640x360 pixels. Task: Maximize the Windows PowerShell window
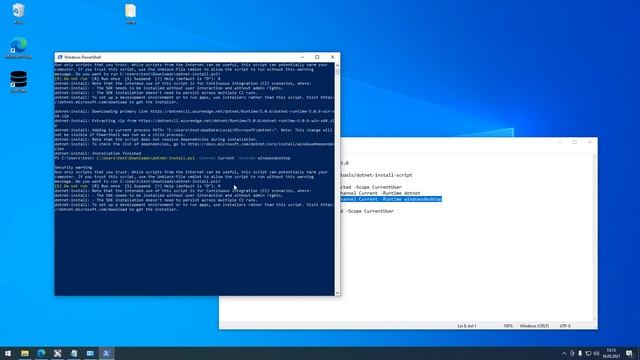(x=317, y=57)
